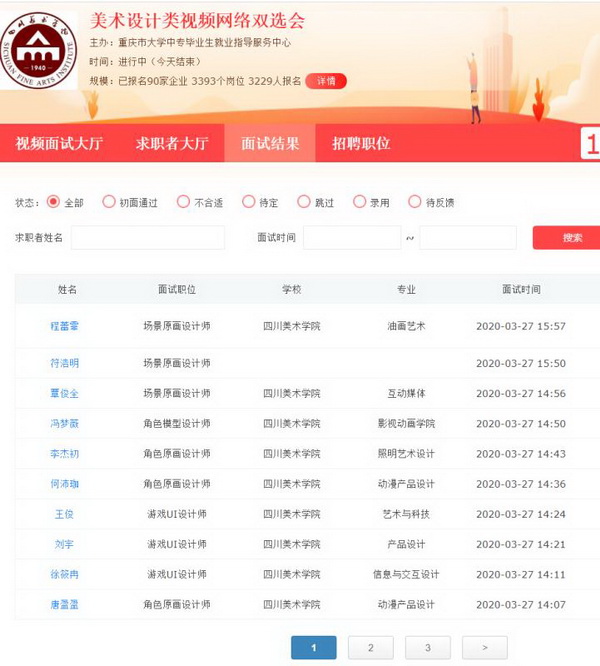Open the interview end time field
This screenshot has width=600, height=666.
click(x=467, y=238)
